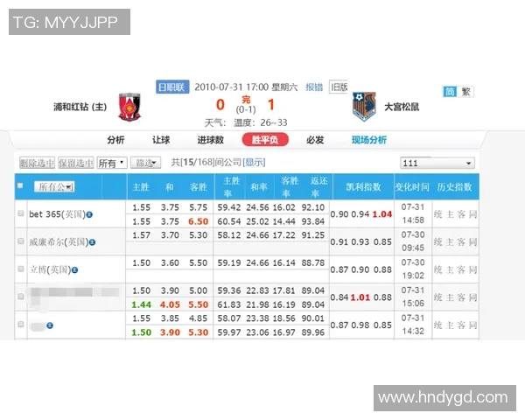525x420 pixels.
Task: Click info icon beside bet 365(英国)
Action: 89,213
